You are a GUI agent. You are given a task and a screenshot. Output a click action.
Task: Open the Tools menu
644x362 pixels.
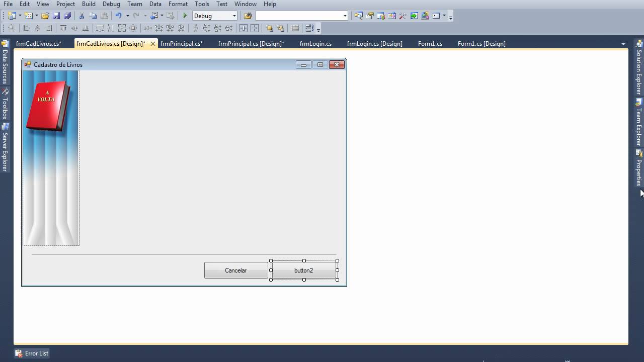[x=202, y=4]
